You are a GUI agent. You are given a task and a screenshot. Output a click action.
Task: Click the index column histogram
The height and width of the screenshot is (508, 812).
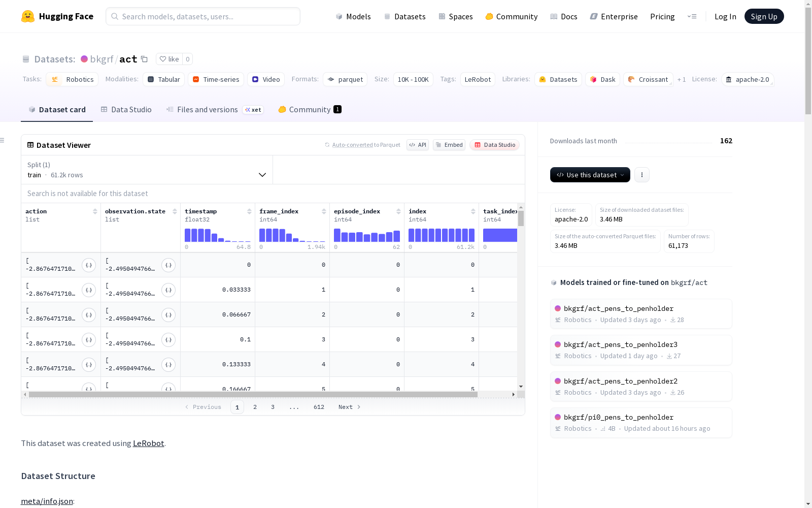(442, 235)
